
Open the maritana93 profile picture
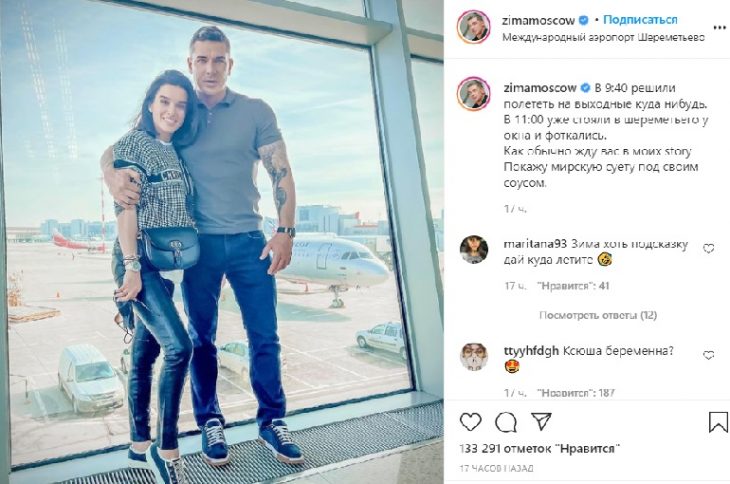pos(473,250)
